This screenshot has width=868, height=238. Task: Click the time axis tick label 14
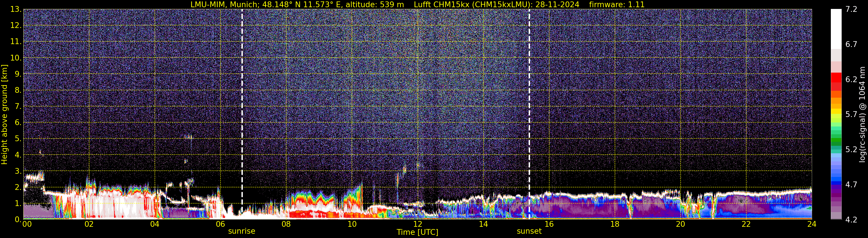[483, 224]
